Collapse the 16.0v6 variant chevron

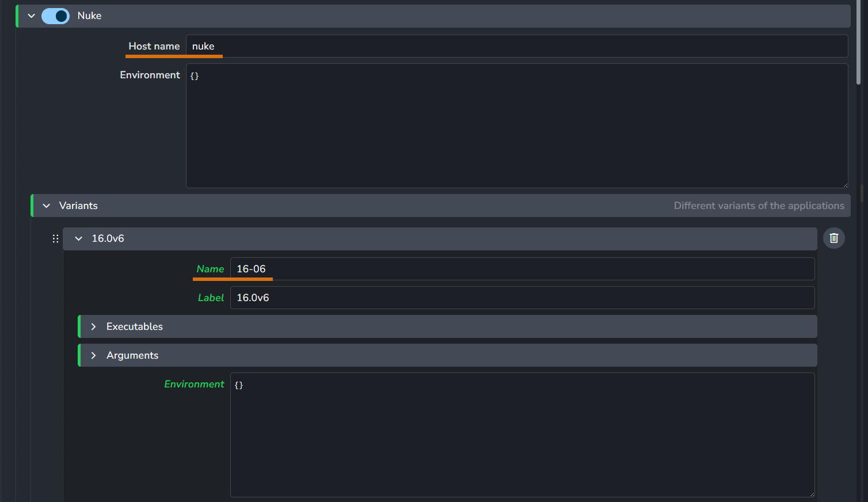click(x=79, y=239)
